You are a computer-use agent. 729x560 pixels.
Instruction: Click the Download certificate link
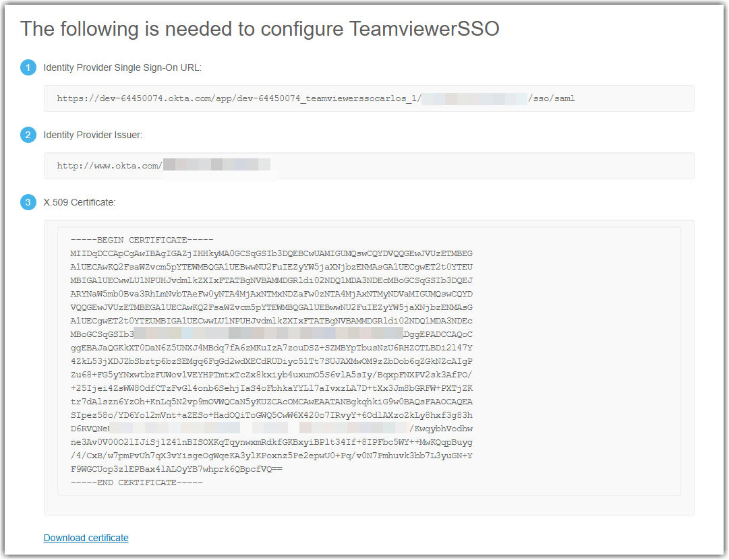[86, 538]
